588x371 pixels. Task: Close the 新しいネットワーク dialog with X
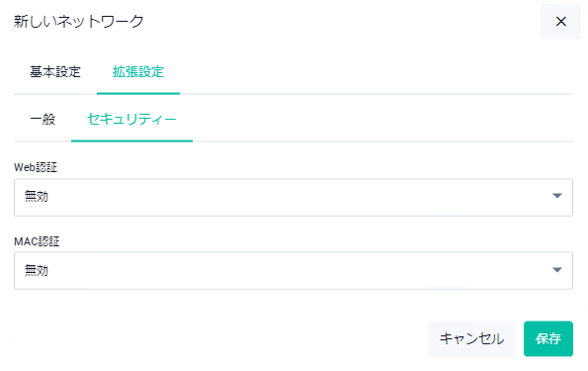click(x=560, y=22)
